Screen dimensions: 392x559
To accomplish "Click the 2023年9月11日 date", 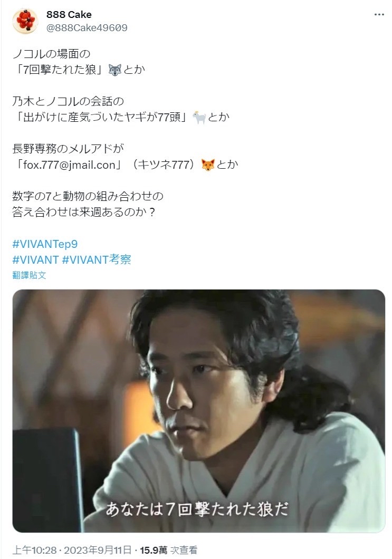I will click(x=98, y=550).
